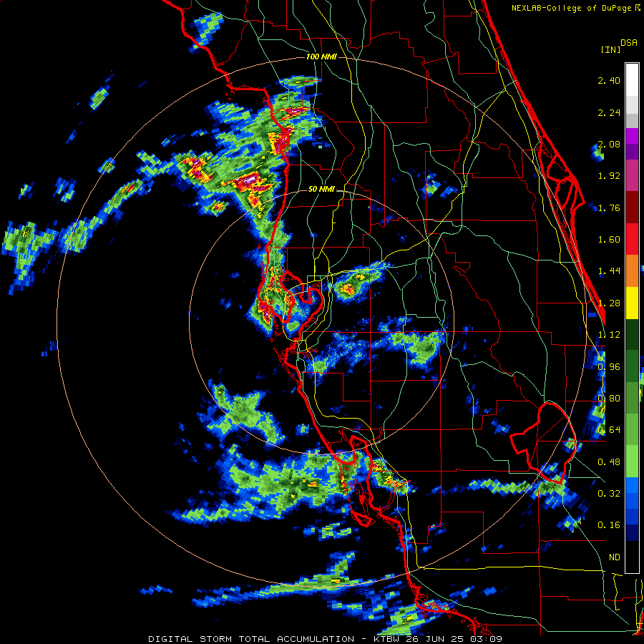Screen dimensions: 644x644
Task: Click the 2.24 legend value
Action: click(609, 112)
